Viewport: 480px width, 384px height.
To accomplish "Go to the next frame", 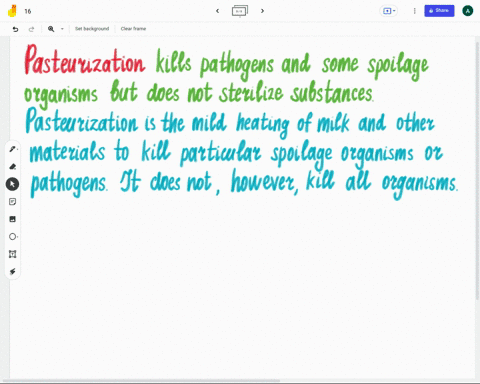I will coord(262,11).
